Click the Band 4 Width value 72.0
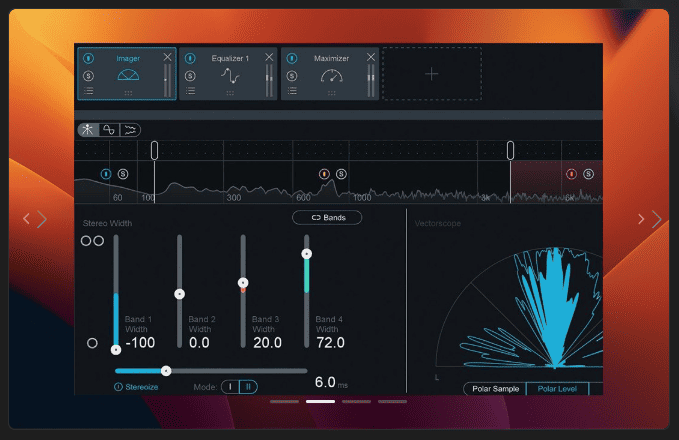Image resolution: width=679 pixels, height=440 pixels. (331, 343)
